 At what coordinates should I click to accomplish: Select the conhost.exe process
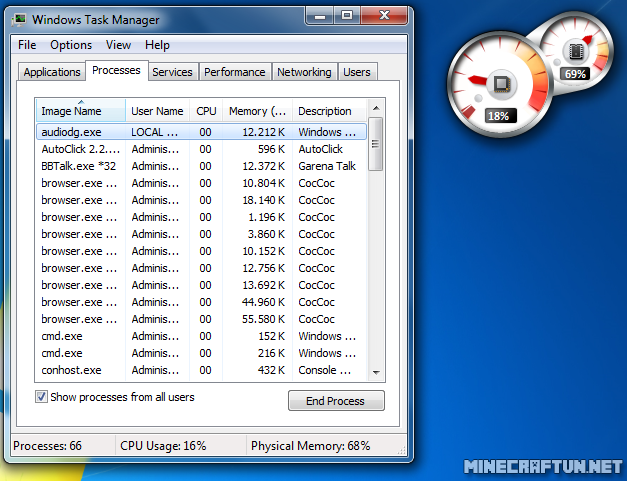pos(202,370)
